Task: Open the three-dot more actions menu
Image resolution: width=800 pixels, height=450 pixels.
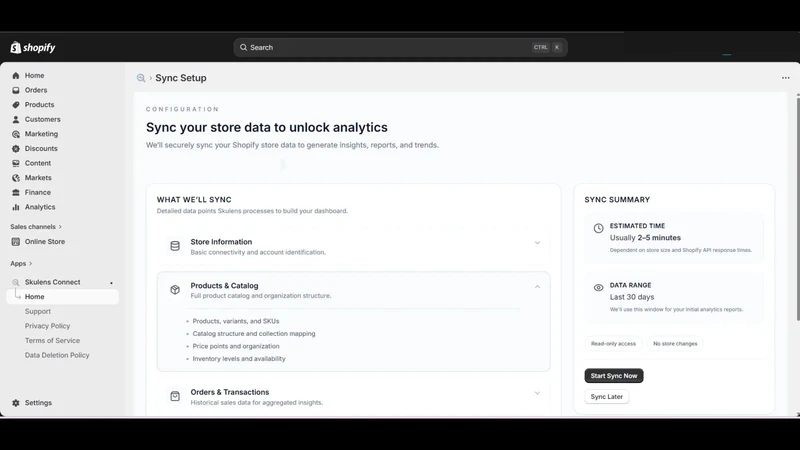Action: coord(786,78)
